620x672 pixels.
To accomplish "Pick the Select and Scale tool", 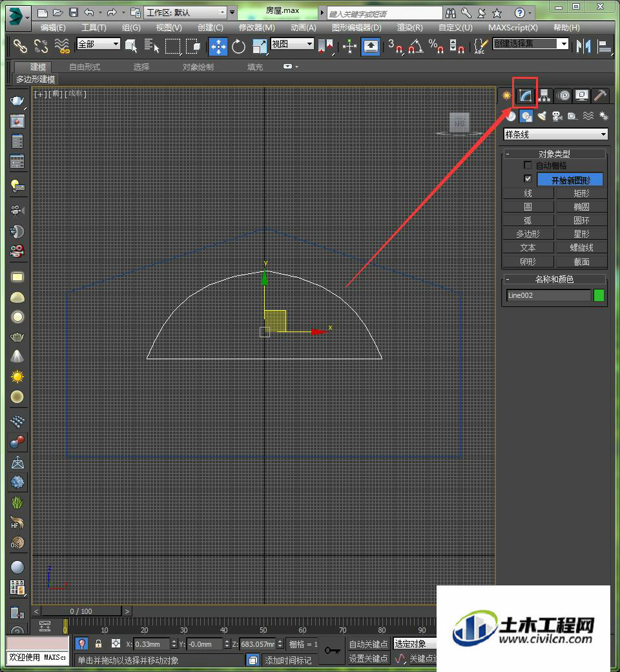I will [x=260, y=46].
